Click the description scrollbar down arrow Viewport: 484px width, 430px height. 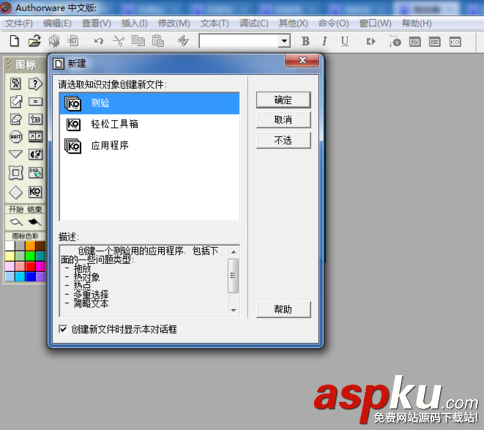[233, 310]
